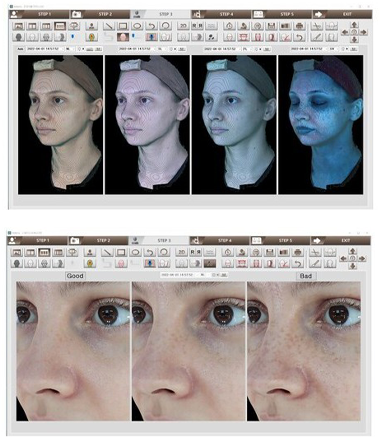Select the rectangle tool in upper toolbar
Viewport: 380px width, 437px height.
pos(123,26)
